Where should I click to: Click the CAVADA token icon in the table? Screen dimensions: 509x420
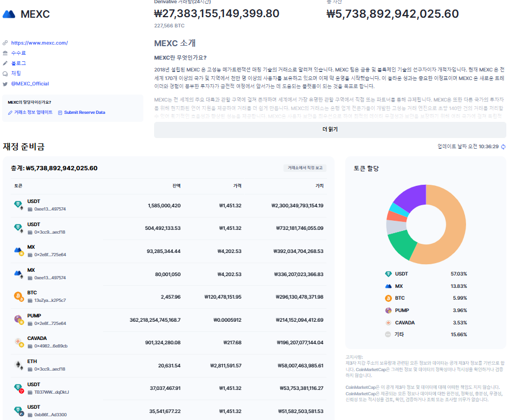click(19, 342)
